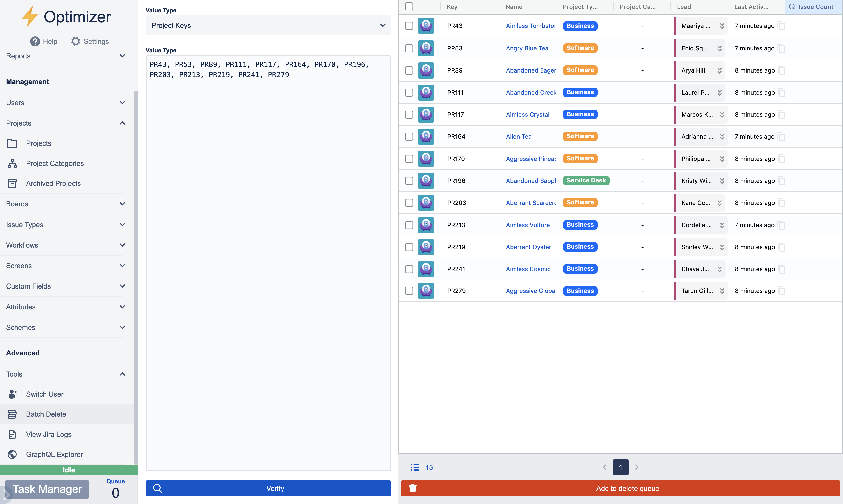Check the select-all checkbox in the table header
The image size is (843, 504).
pyautogui.click(x=409, y=7)
